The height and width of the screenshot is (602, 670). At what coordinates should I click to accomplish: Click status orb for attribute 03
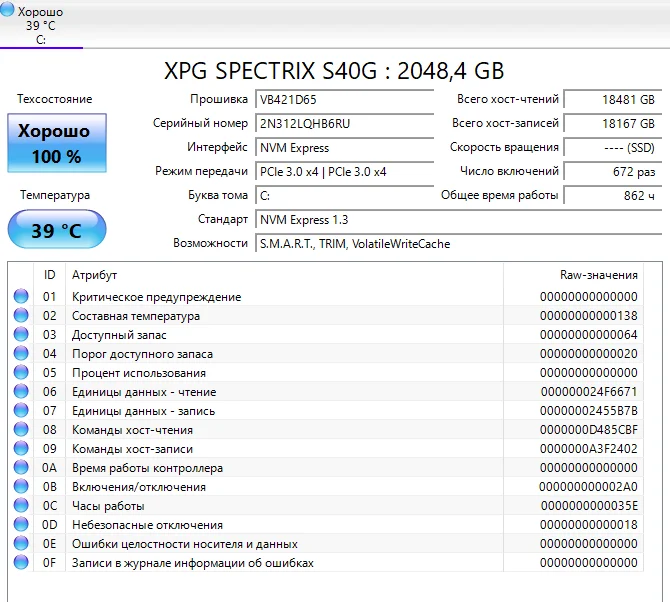click(x=21, y=334)
